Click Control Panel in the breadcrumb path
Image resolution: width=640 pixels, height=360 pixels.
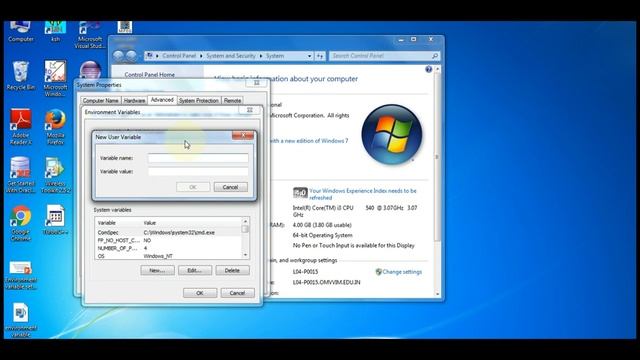pyautogui.click(x=179, y=56)
